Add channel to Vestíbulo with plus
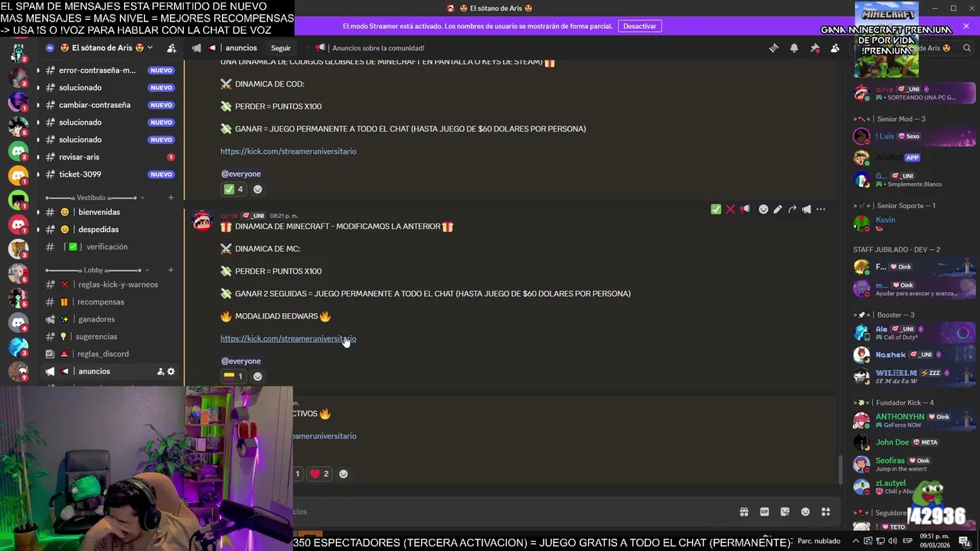980x551 pixels. (171, 197)
